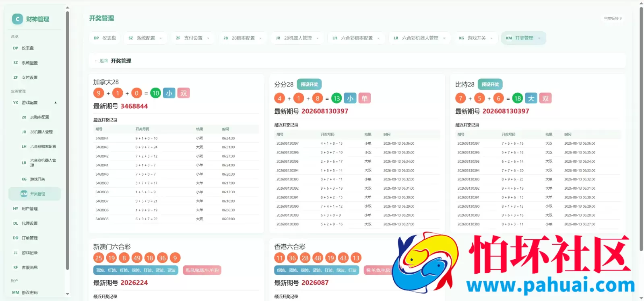Switch to the 仪表盘 tab

(105, 38)
